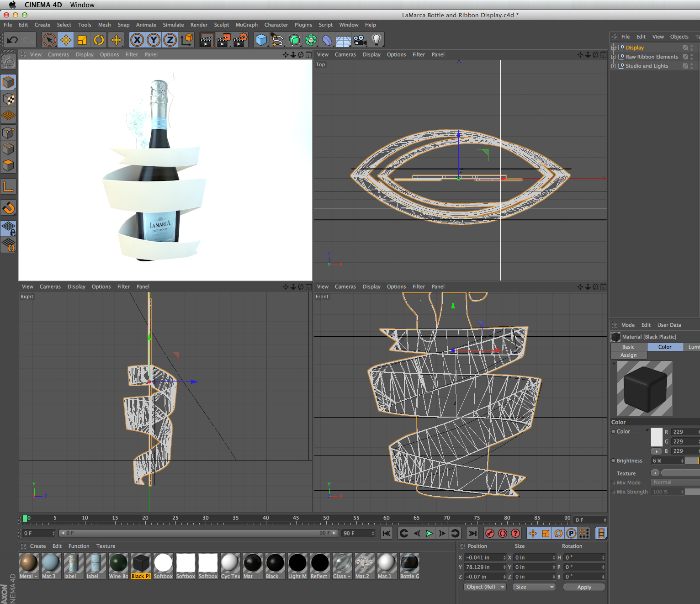The image size is (700, 604).
Task: Expand Studio and Lights tree node
Action: point(613,66)
